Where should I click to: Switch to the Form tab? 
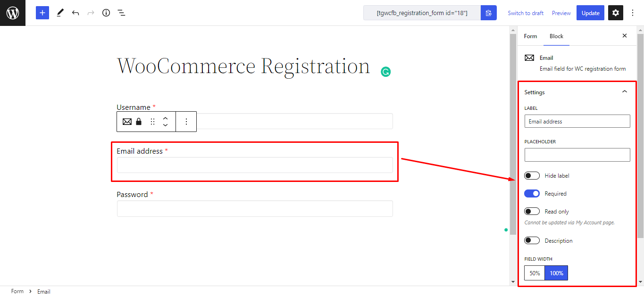[530, 36]
